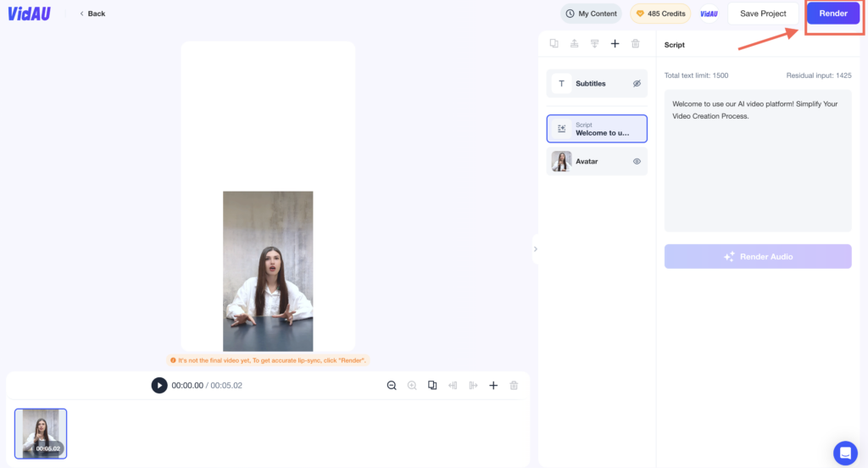Screen dimensions: 868x468
Task: Click the Render button
Action: [x=833, y=14]
